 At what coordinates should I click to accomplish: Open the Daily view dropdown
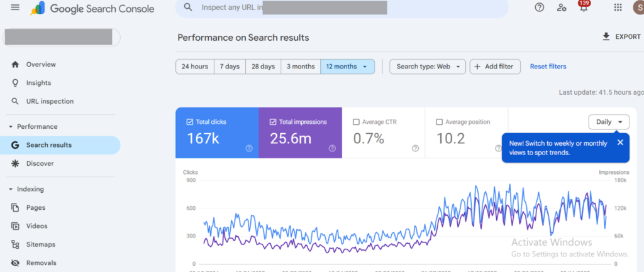608,122
